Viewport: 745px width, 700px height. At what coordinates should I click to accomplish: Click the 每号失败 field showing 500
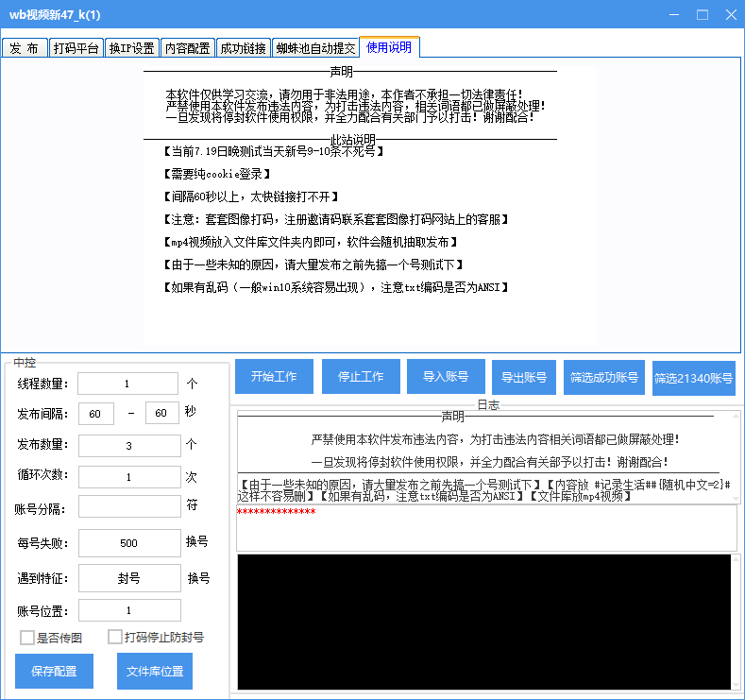[128, 543]
